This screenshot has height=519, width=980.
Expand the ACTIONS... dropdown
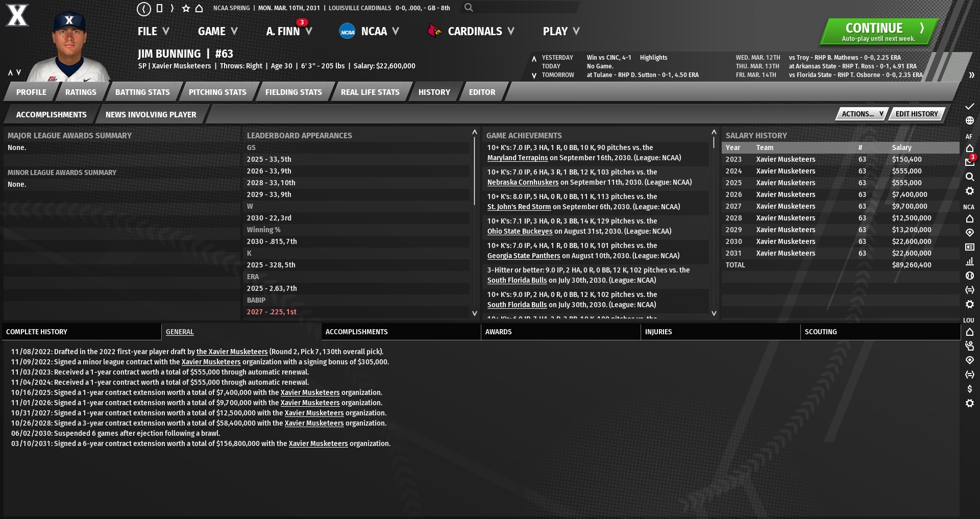(862, 114)
